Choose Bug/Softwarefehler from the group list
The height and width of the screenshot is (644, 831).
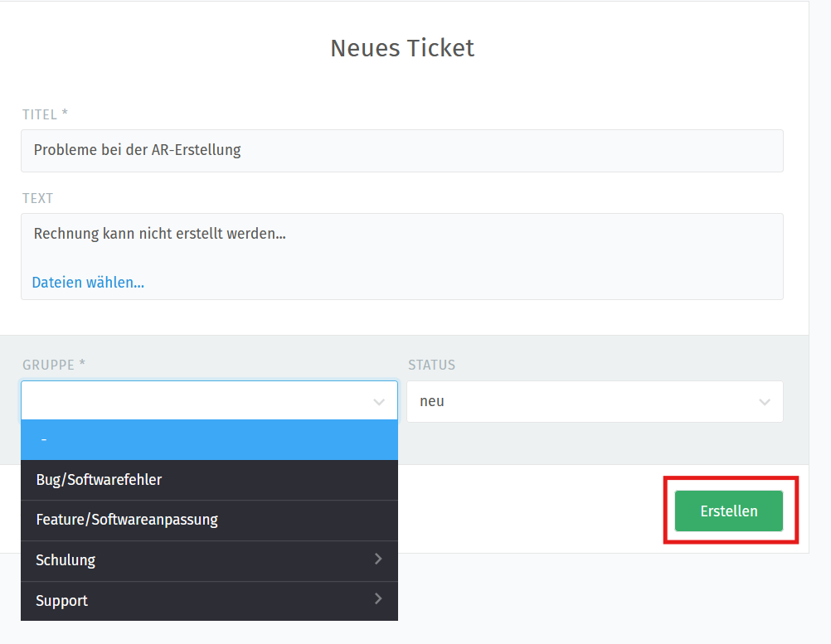(x=209, y=480)
